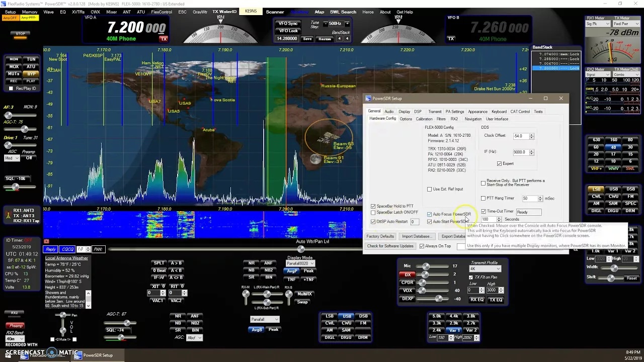Toggle the VAC1 button

click(157, 301)
